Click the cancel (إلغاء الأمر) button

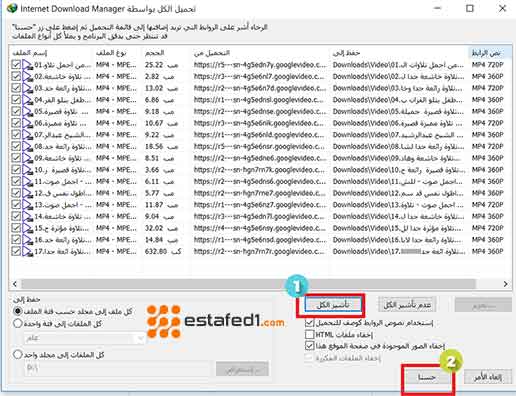coord(488,377)
